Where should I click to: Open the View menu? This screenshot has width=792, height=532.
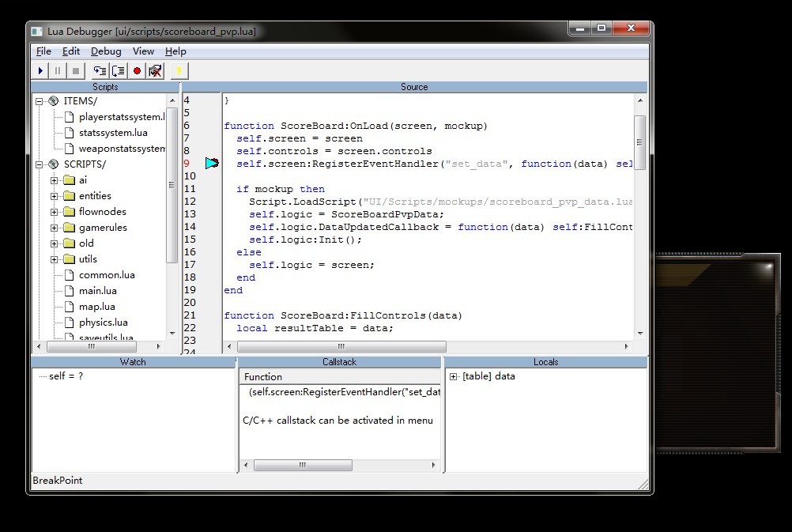point(143,51)
